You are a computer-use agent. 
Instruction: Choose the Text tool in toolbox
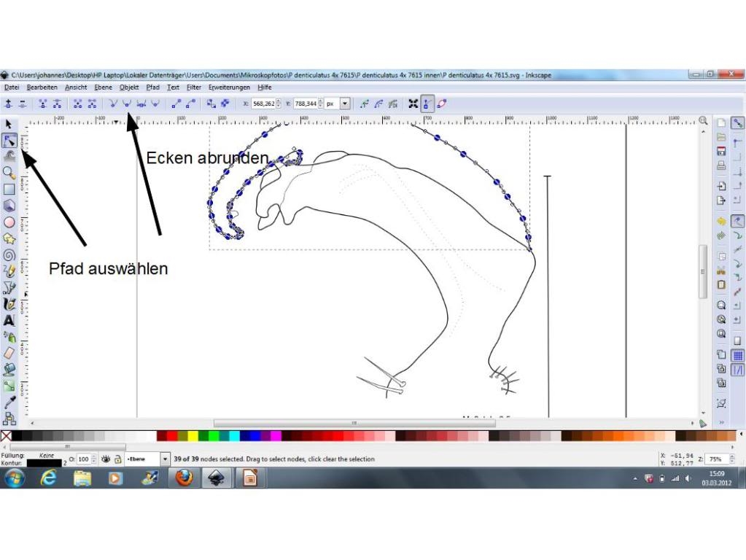(x=9, y=320)
